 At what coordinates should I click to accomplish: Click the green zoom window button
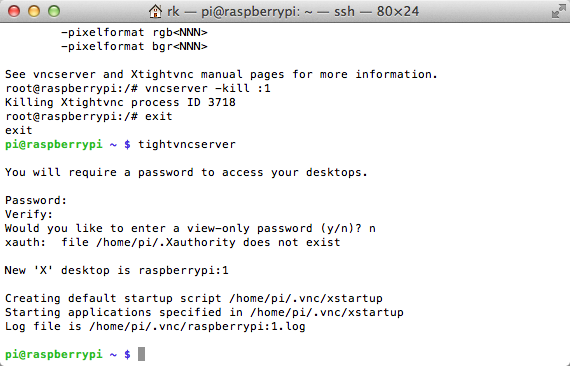54,11
